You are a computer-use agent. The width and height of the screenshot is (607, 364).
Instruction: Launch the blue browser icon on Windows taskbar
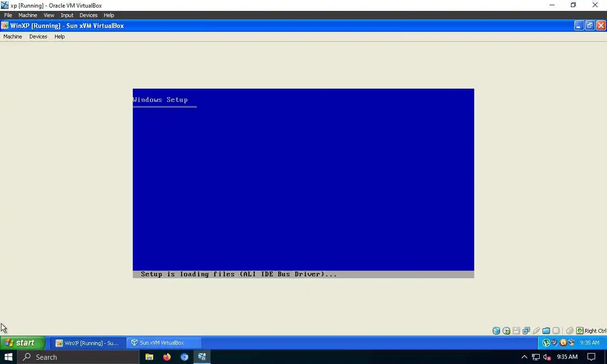click(184, 357)
